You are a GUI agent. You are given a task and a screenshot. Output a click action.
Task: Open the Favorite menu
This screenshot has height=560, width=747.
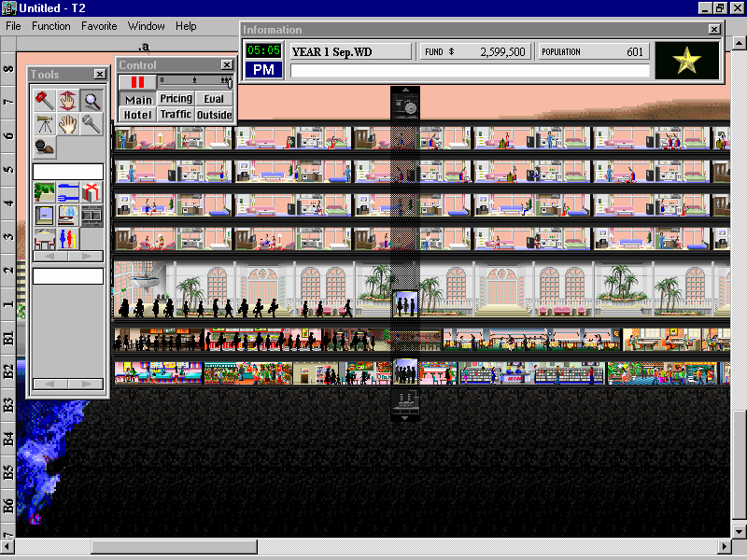99,26
